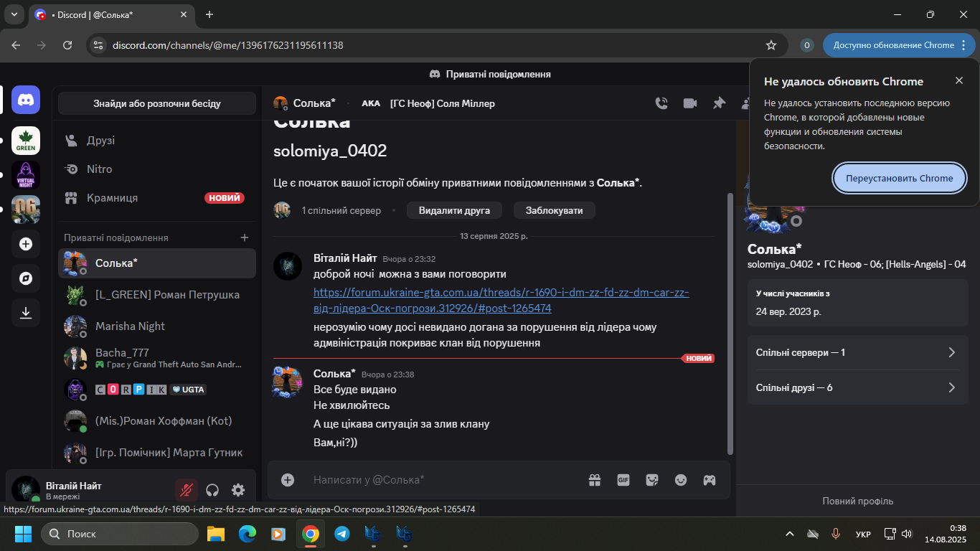
Task: Reload the page in Chrome
Action: (x=67, y=45)
